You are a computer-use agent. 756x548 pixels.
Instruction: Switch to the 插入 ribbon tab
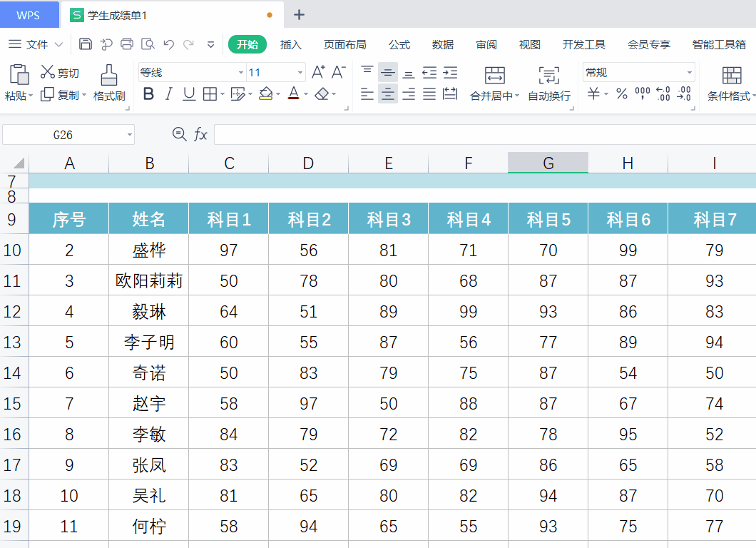point(290,44)
